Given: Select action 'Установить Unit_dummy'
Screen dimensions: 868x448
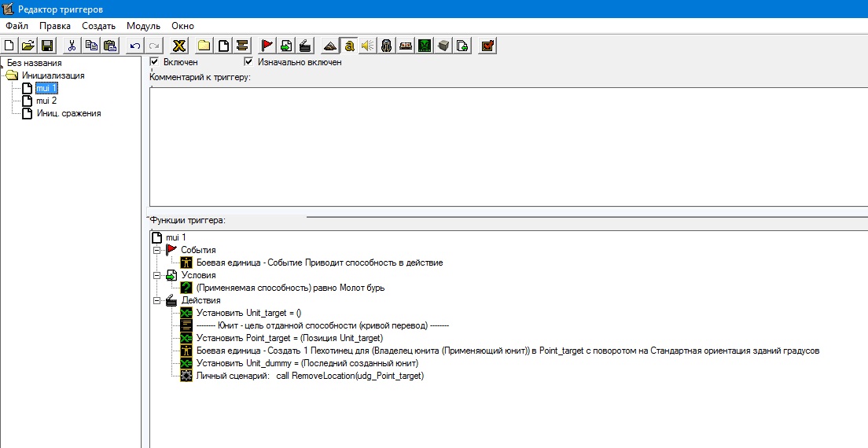Looking at the screenshot, I should [307, 363].
